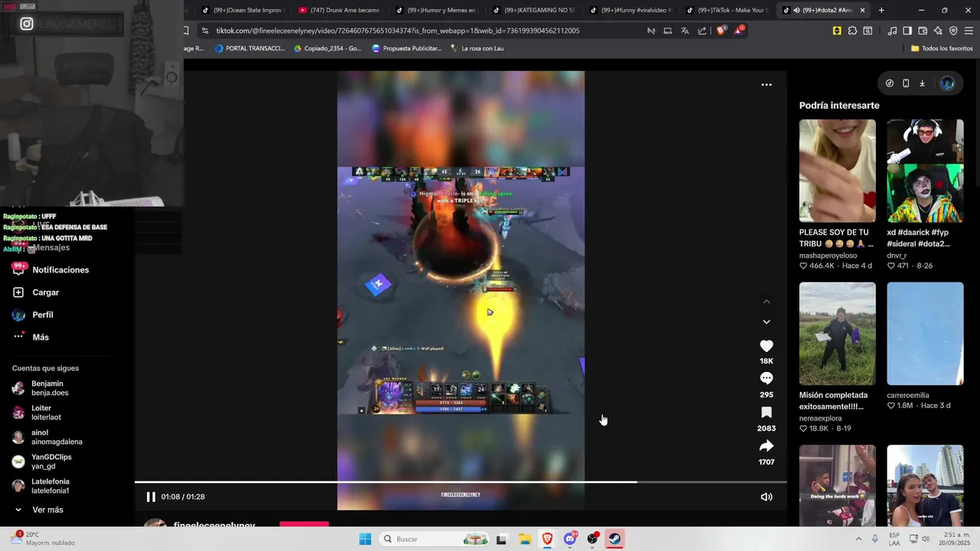Open the xd #daarick #fyp video thumbnail
Viewport: 980px width, 551px height.
point(925,171)
